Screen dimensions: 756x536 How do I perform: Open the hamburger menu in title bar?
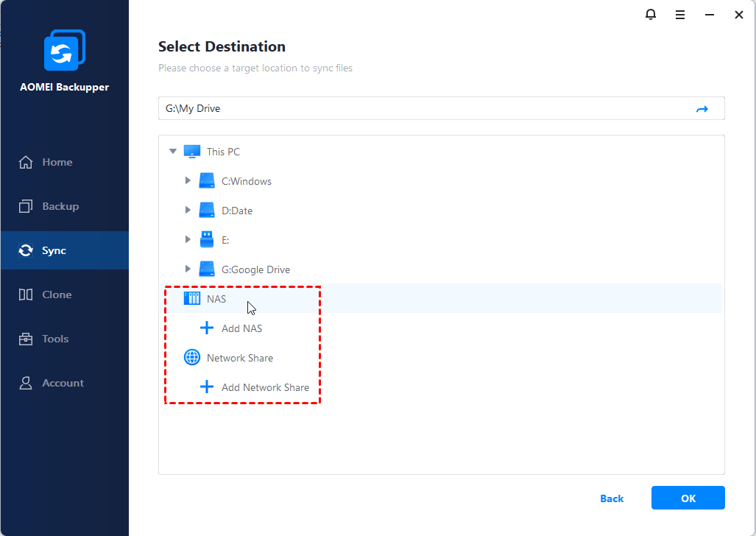[680, 15]
